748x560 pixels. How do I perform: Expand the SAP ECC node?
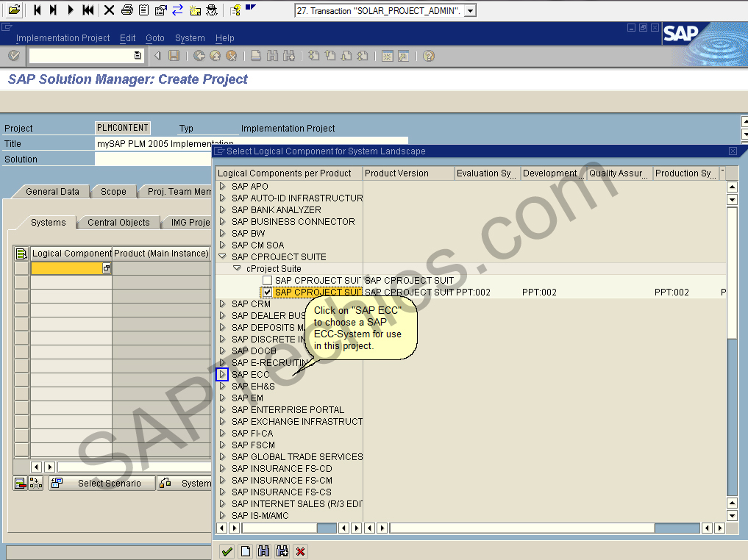[222, 375]
